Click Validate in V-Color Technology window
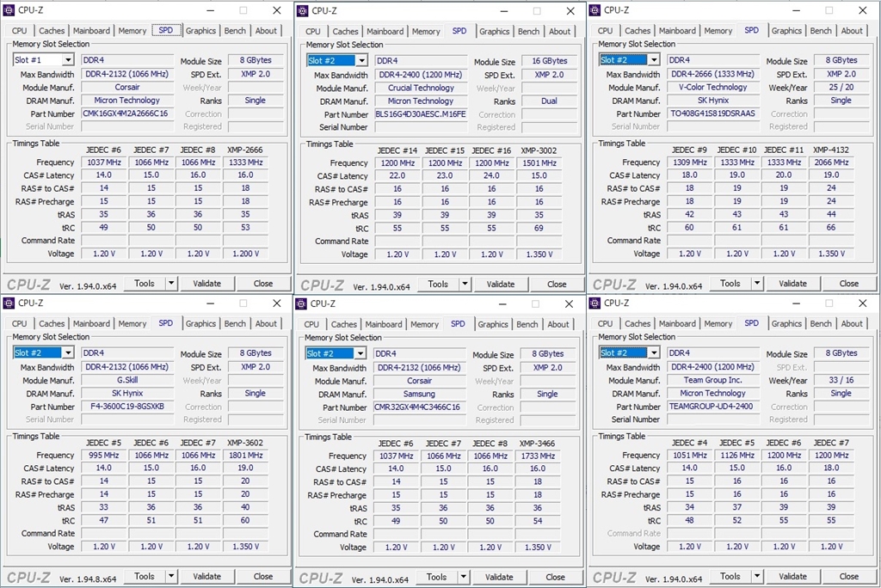Image resolution: width=881 pixels, height=588 pixels. click(792, 284)
